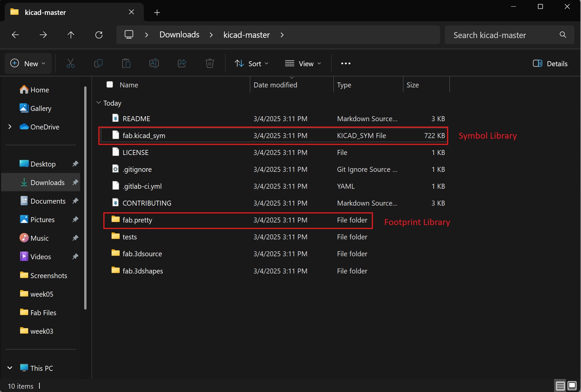Open a new tab with plus icon
The height and width of the screenshot is (392, 581).
click(157, 13)
